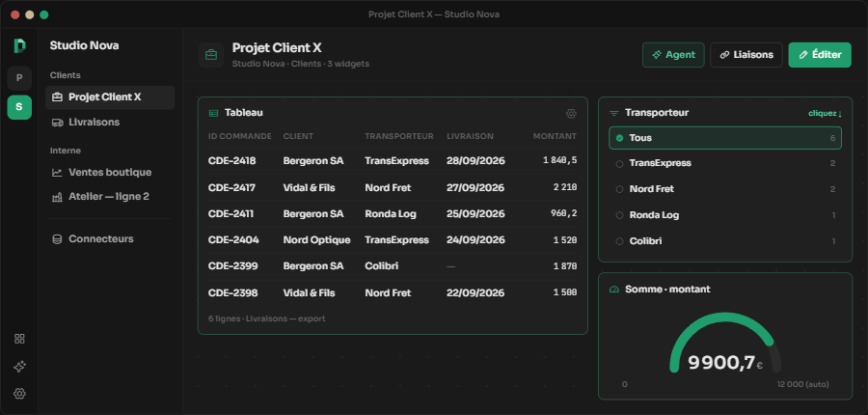
Task: Click amount 1 840,5 in the table
Action: [x=559, y=160]
